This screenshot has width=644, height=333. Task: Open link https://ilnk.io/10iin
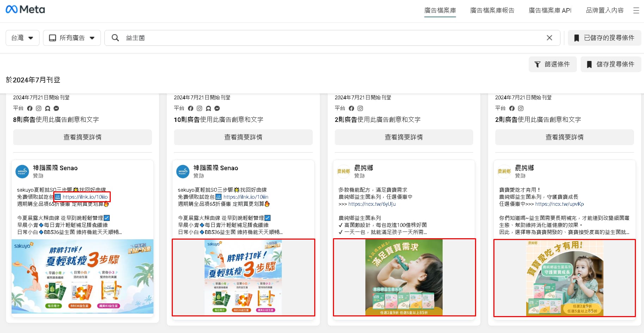[246, 197]
